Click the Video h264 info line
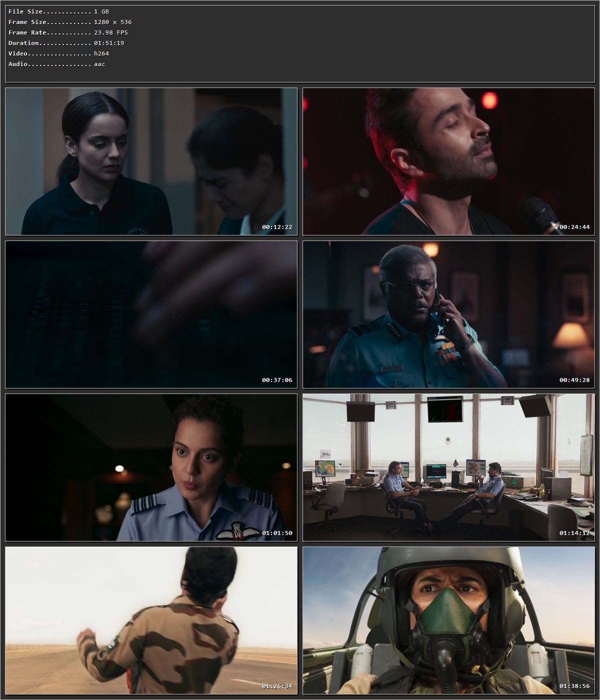Image resolution: width=600 pixels, height=700 pixels. 55,53
